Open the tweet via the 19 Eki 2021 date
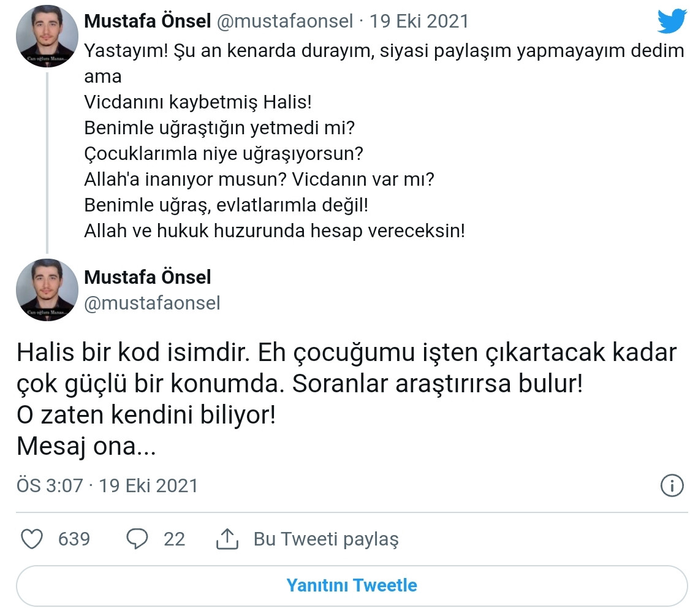 pyautogui.click(x=419, y=20)
